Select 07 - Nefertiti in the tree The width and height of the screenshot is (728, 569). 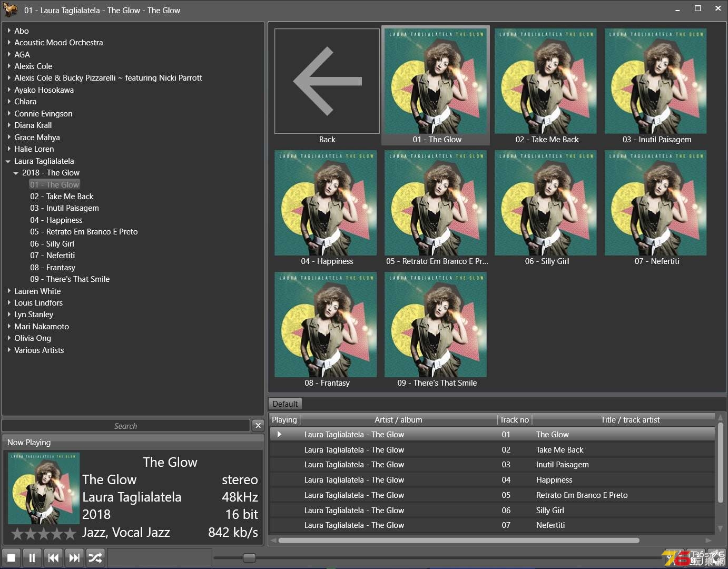pos(52,256)
